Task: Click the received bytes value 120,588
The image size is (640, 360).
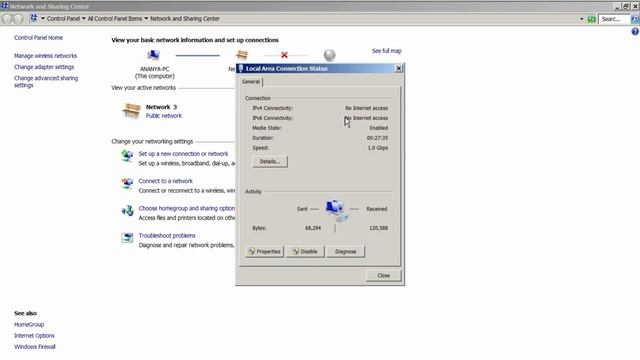Action: pyautogui.click(x=378, y=228)
